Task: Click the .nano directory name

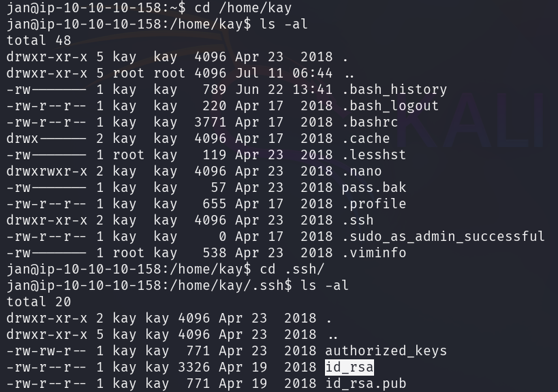Action: pos(362,171)
